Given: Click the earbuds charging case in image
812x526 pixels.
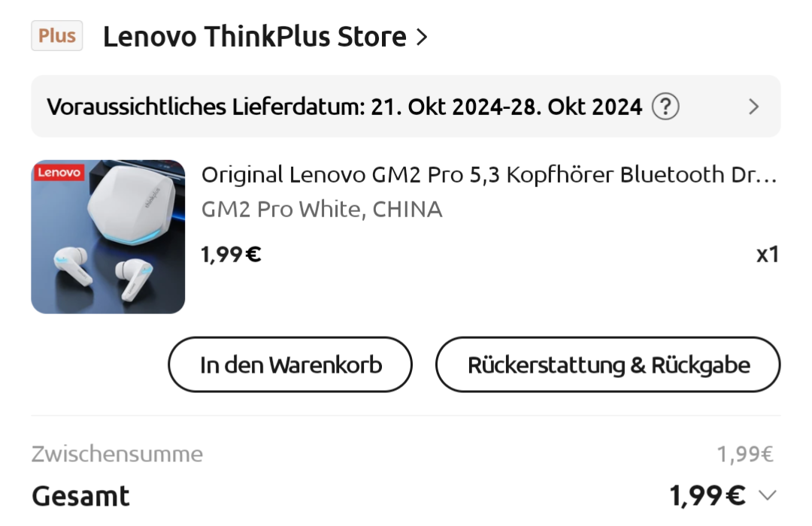Looking at the screenshot, I should (x=132, y=204).
